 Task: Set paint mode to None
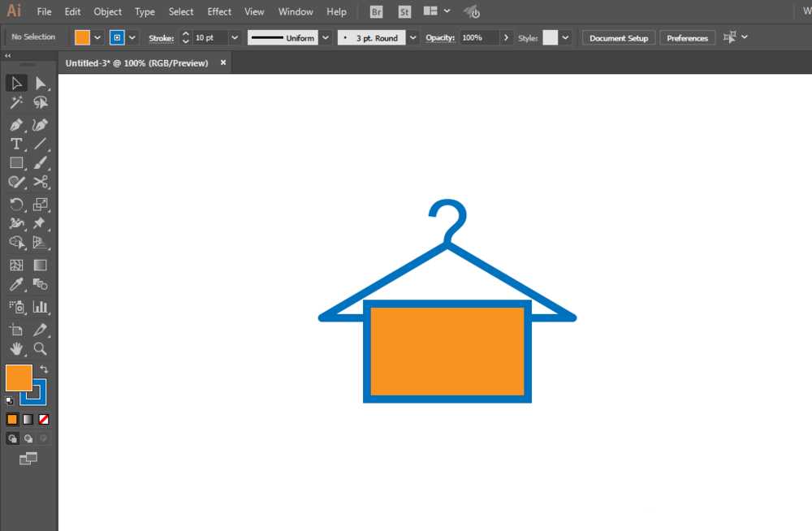[x=44, y=420]
